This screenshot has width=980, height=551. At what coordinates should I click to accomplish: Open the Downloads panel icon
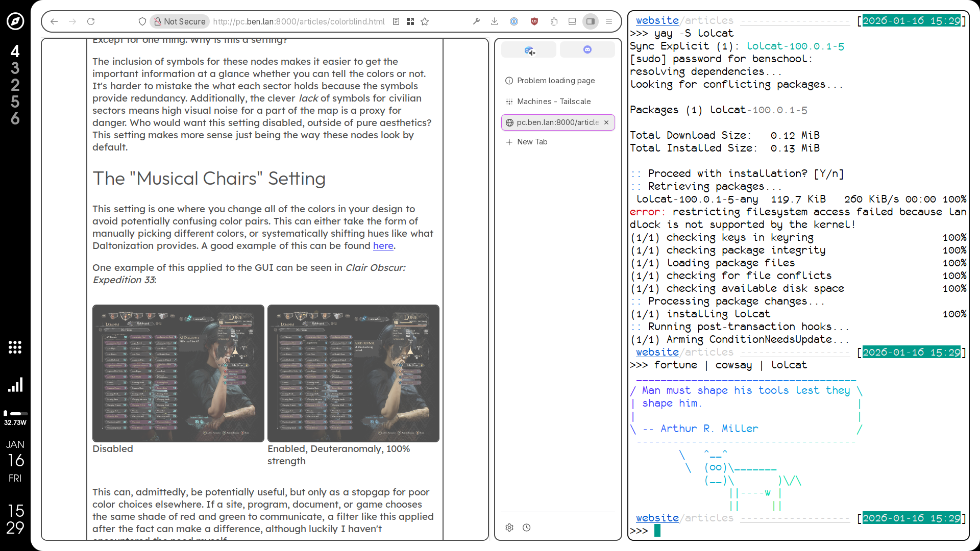click(x=494, y=21)
